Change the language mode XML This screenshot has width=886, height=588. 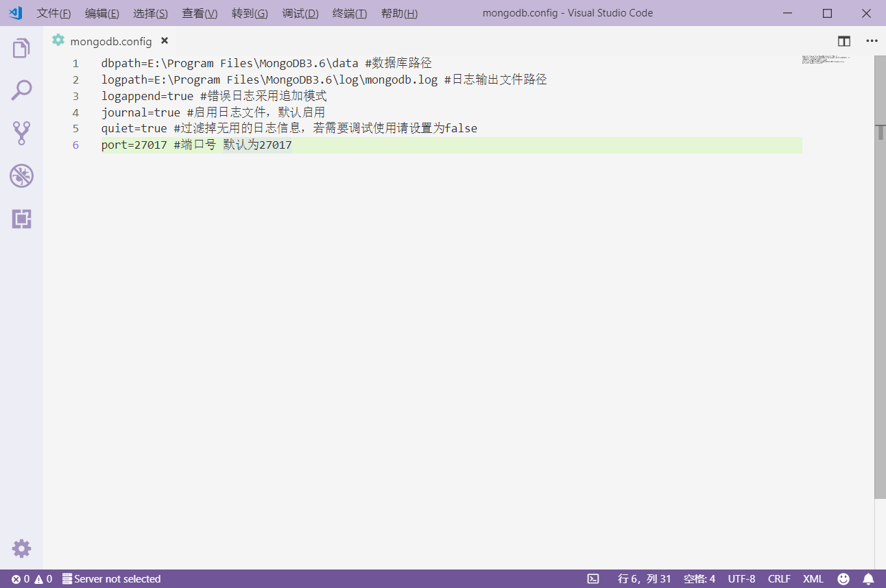(813, 579)
